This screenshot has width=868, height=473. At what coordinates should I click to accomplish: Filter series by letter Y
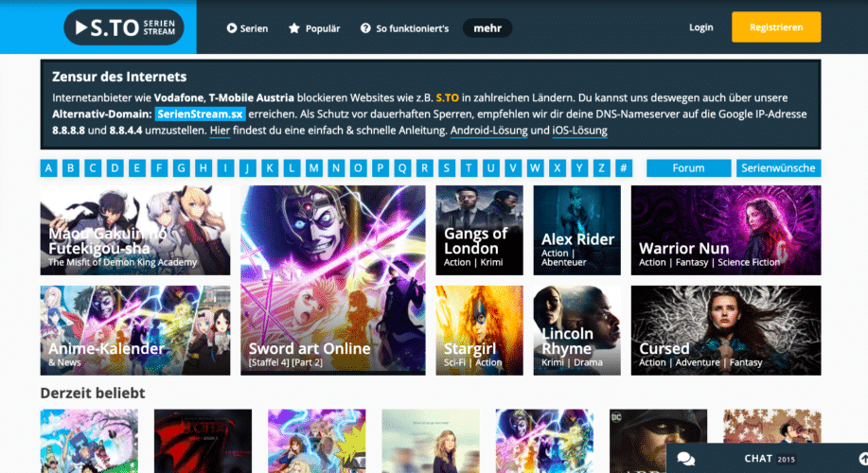[580, 168]
